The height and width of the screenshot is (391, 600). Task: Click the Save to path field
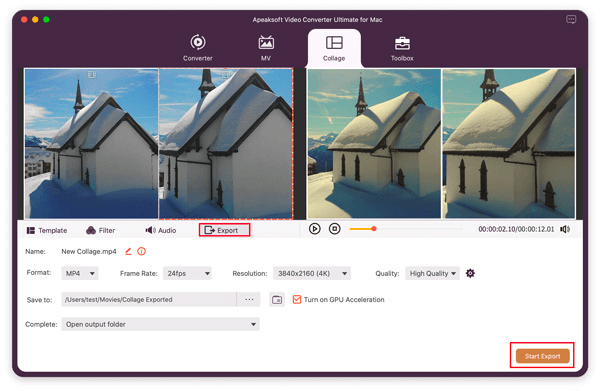(149, 300)
